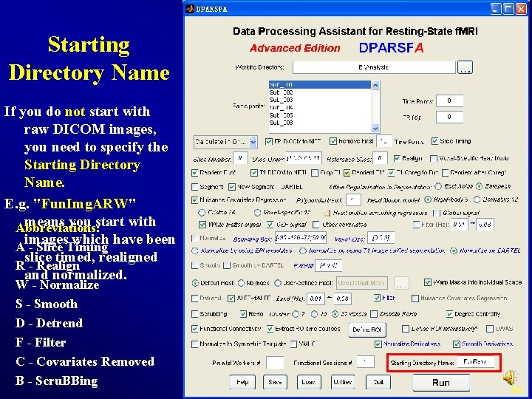The image size is (532, 399).
Task: Toggle the Functional Connectivity checkbox
Action: point(195,328)
